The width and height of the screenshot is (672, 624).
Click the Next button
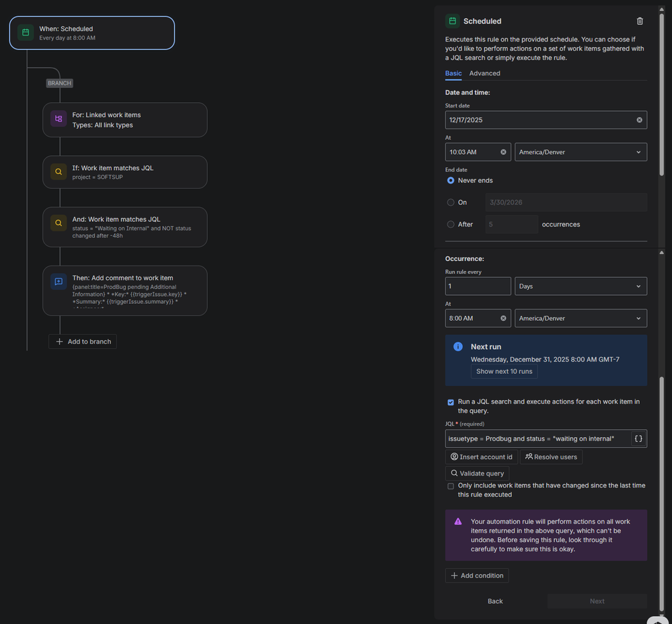click(597, 601)
